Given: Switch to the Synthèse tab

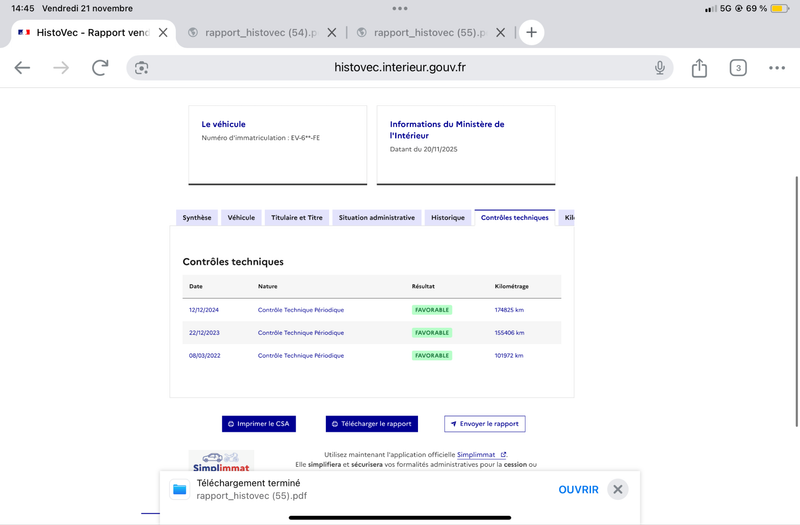Looking at the screenshot, I should point(197,217).
